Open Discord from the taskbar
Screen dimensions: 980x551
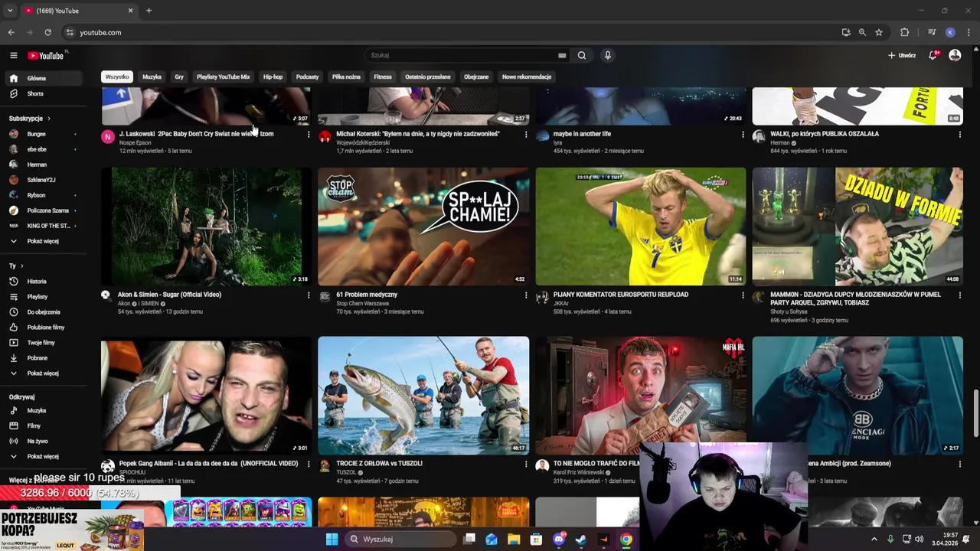coord(559,539)
